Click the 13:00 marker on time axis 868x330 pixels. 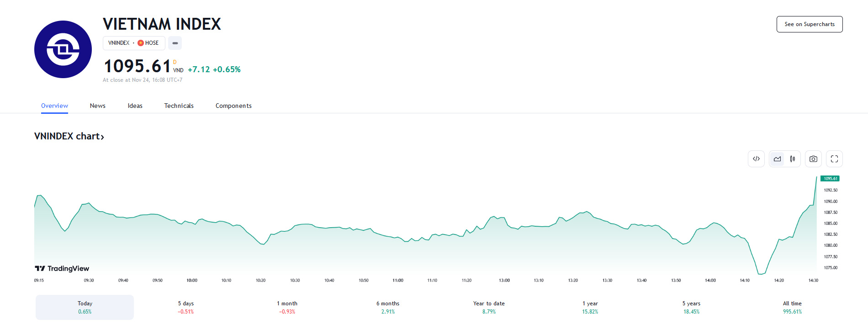(504, 280)
